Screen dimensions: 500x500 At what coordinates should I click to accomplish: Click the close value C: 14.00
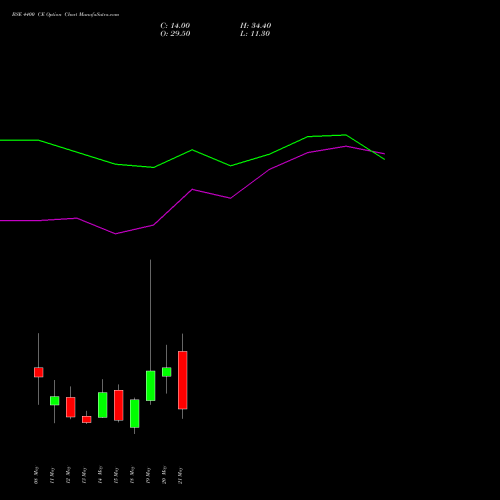175,26
